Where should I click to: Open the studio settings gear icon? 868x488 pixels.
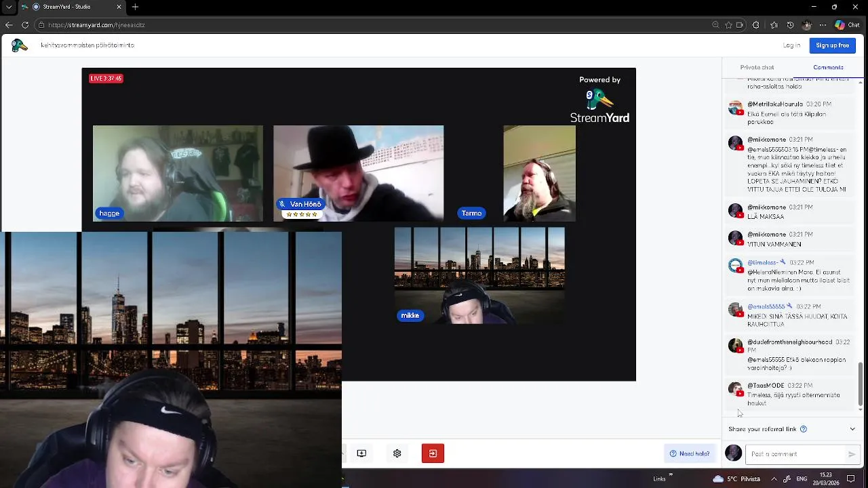click(x=397, y=453)
